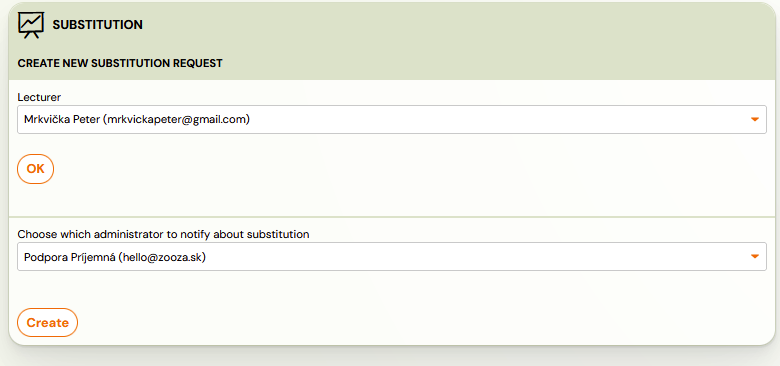Select the hello@zooza.sk text in administrator box
Viewport: 780px width, 366px height.
[162, 257]
